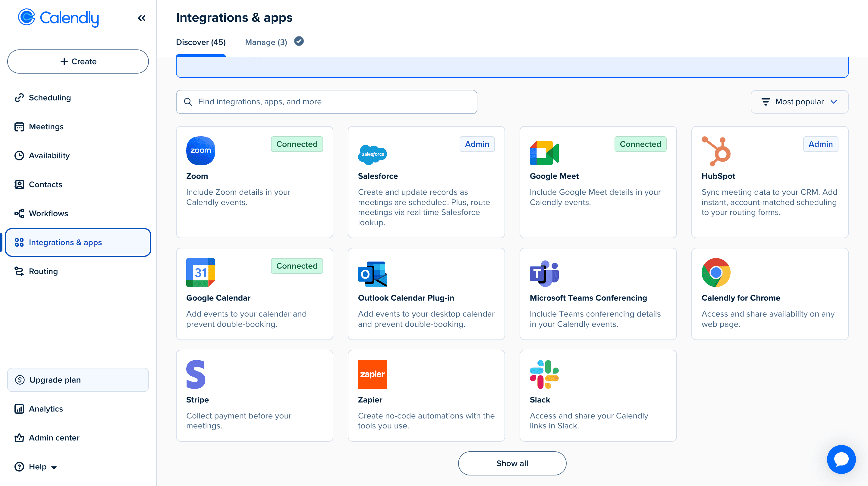Click 'Create no-code automations' description
The height and width of the screenshot is (486, 868).
click(x=426, y=421)
